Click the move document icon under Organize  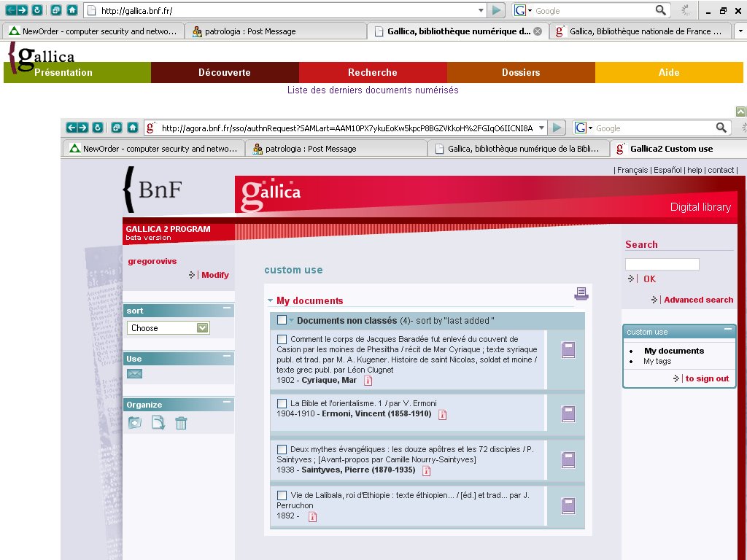(158, 422)
